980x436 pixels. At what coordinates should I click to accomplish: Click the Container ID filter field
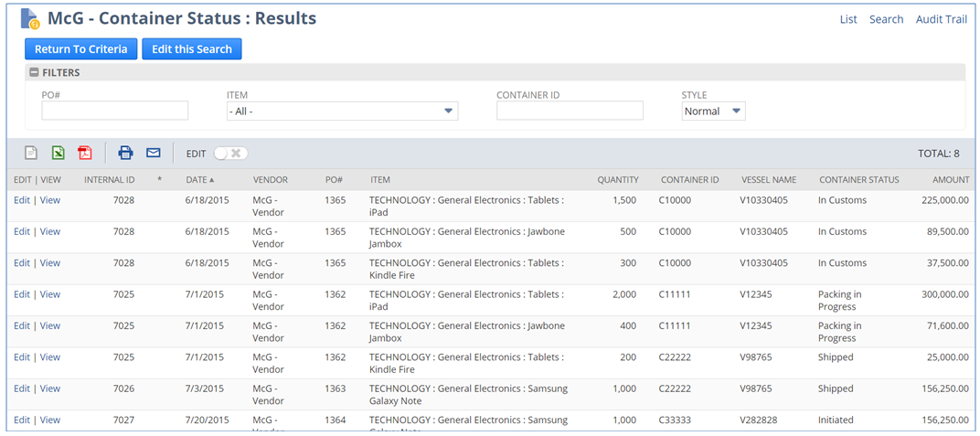click(570, 112)
